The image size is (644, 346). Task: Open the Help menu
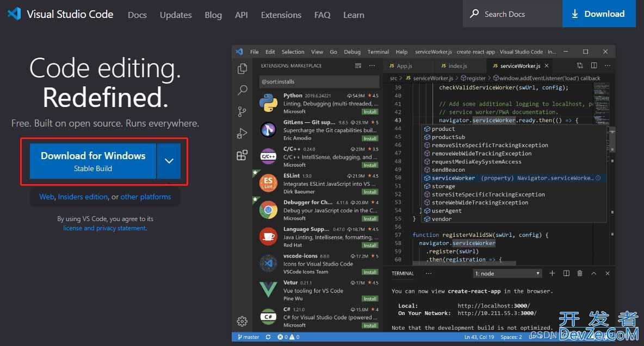(401, 52)
